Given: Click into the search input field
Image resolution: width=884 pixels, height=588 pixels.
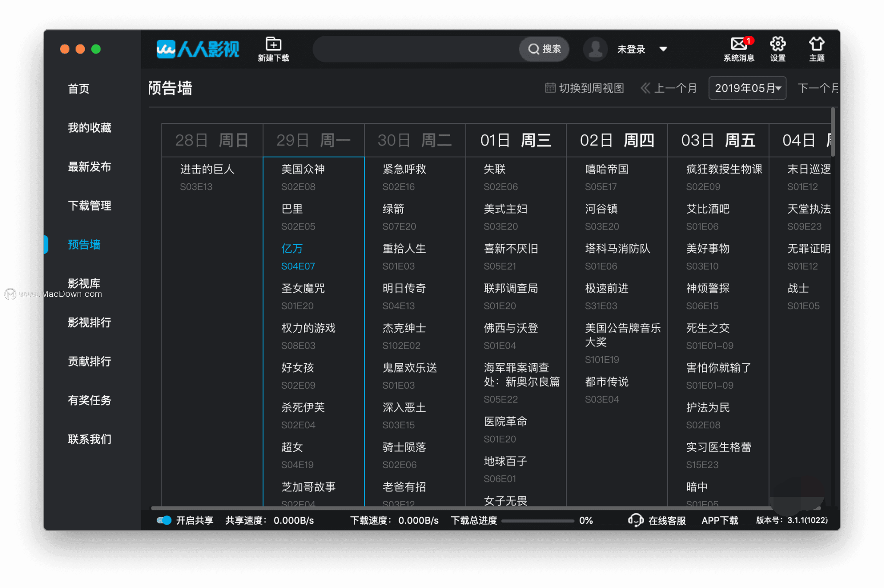Looking at the screenshot, I should [x=417, y=49].
